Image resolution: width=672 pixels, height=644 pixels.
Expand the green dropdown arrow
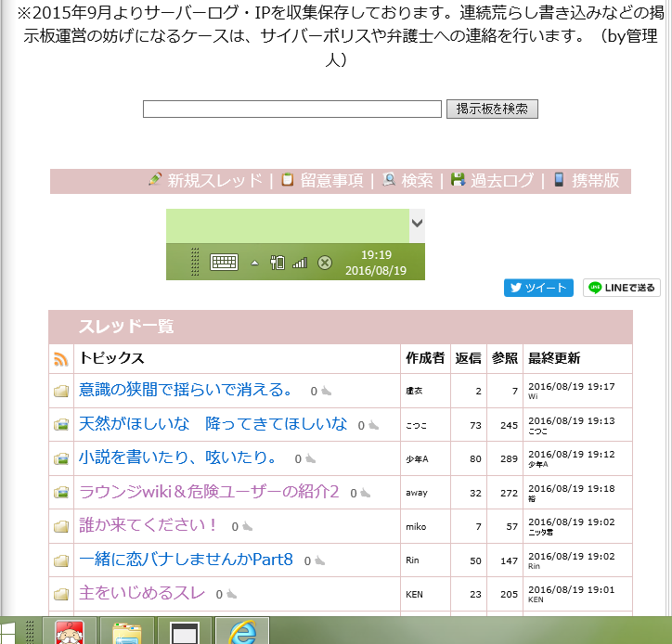pyautogui.click(x=418, y=223)
